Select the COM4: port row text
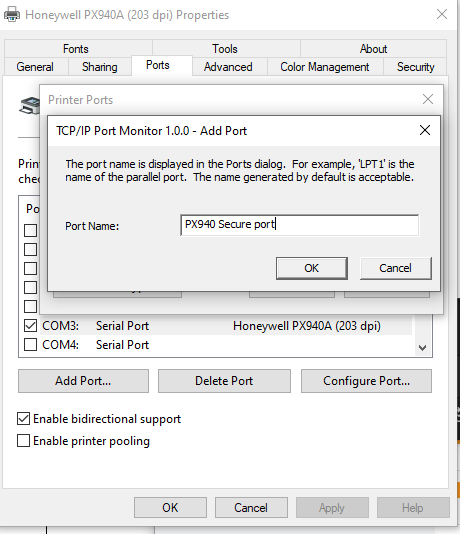 pyautogui.click(x=61, y=345)
